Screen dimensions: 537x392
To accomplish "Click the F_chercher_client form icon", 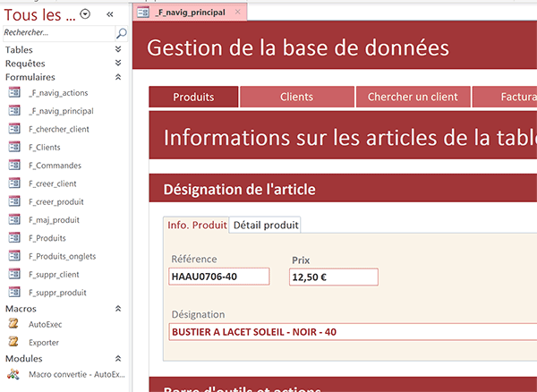I will click(x=14, y=129).
